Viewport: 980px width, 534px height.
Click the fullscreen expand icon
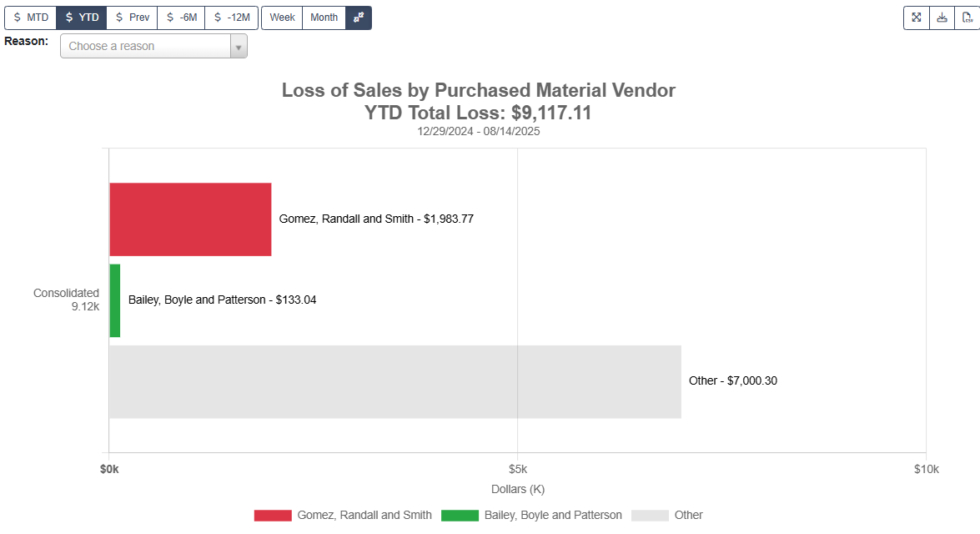(916, 17)
